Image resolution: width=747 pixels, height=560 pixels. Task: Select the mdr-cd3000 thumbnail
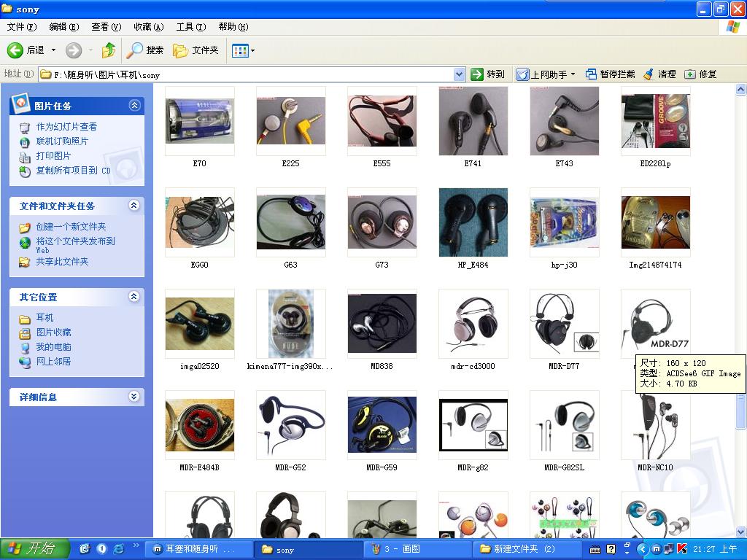click(x=473, y=324)
